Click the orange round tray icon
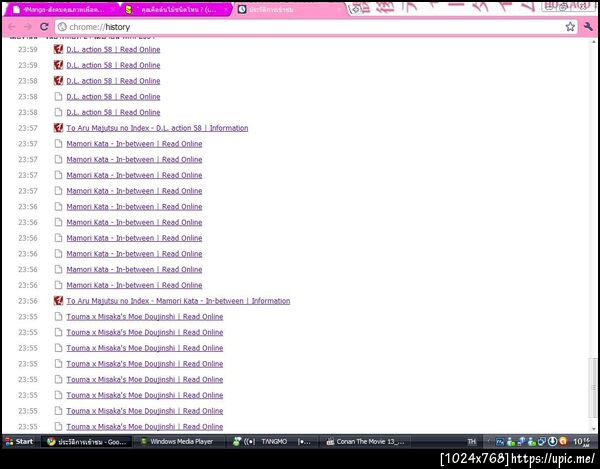The image size is (600, 469). (x=563, y=442)
